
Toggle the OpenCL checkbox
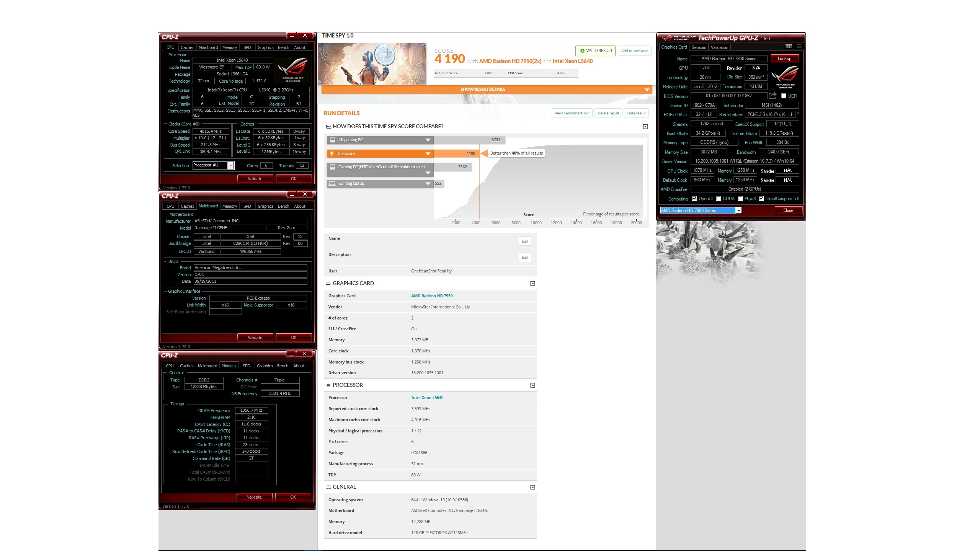click(x=694, y=199)
